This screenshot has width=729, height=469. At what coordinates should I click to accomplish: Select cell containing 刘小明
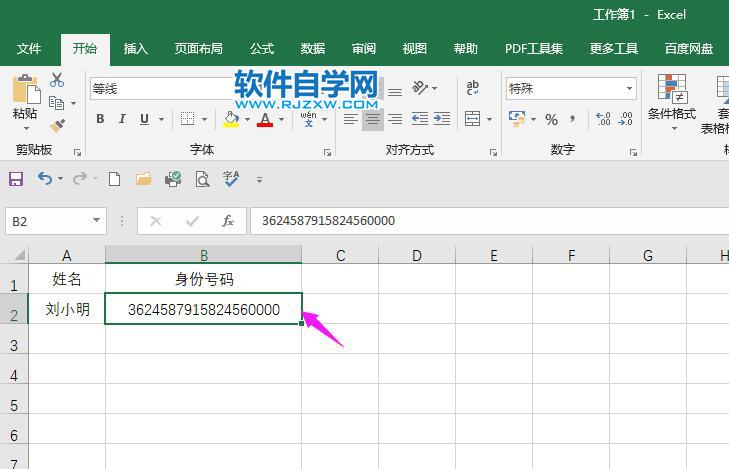(x=67, y=309)
